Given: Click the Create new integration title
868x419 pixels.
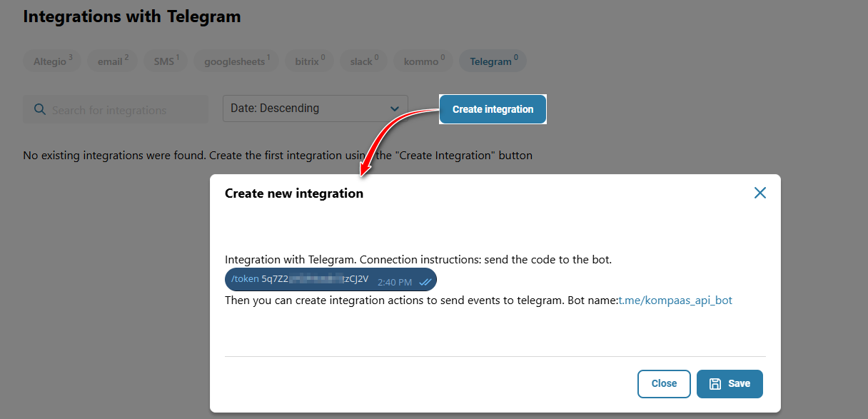Looking at the screenshot, I should pos(294,193).
